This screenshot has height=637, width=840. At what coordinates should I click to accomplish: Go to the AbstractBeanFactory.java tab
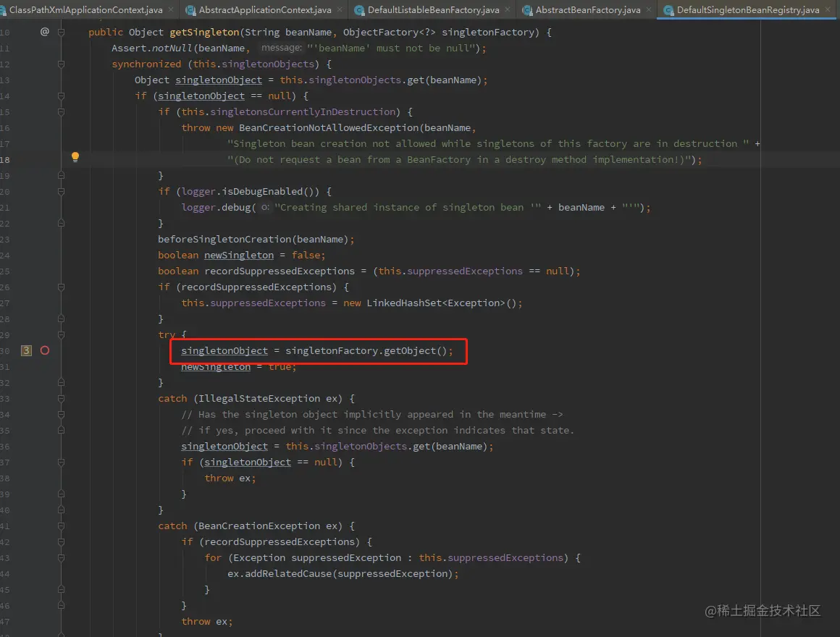[x=588, y=9]
